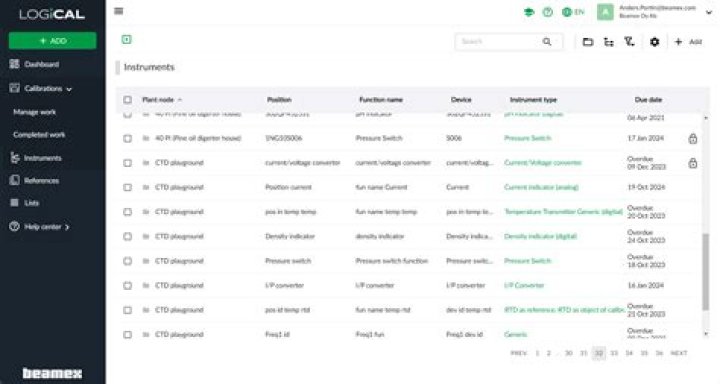
Task: Open the user account dropdown arrow
Action: click(x=709, y=12)
